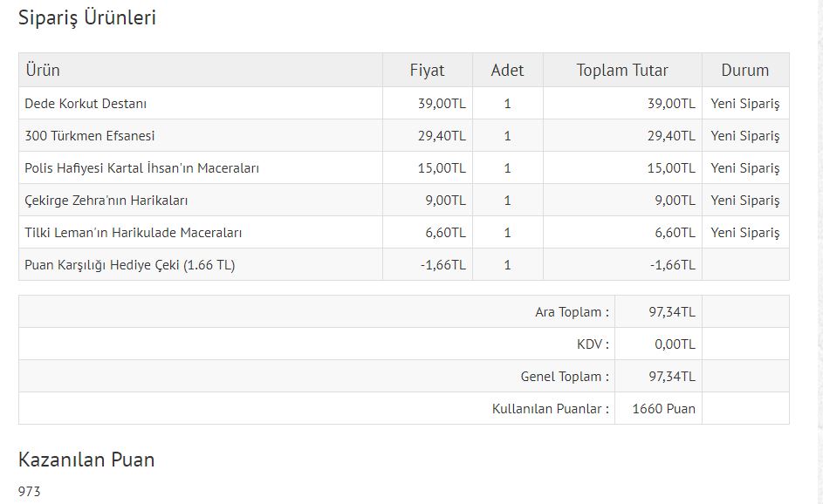Click the Sipariş Ürünleri heading
This screenshot has height=504, width=823.
(x=87, y=17)
